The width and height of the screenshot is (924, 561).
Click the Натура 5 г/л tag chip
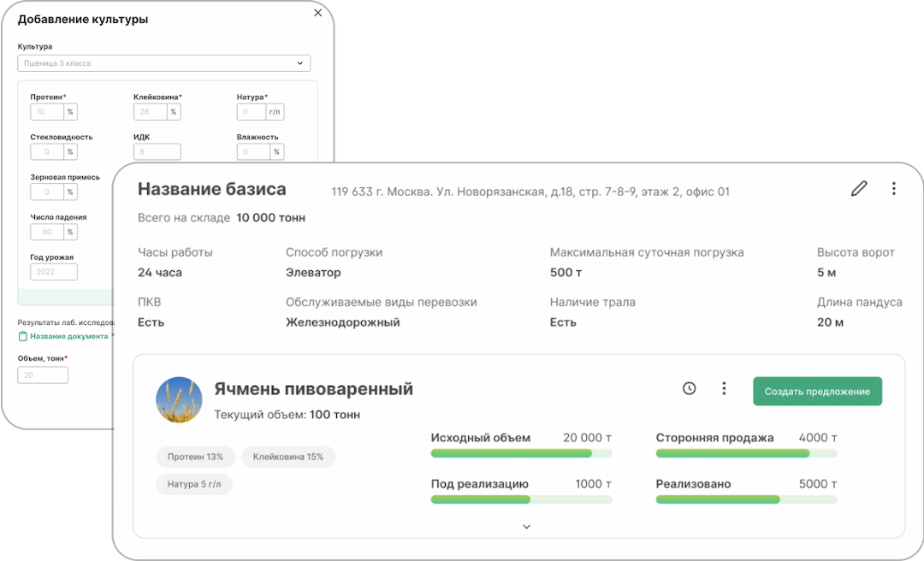click(x=194, y=484)
